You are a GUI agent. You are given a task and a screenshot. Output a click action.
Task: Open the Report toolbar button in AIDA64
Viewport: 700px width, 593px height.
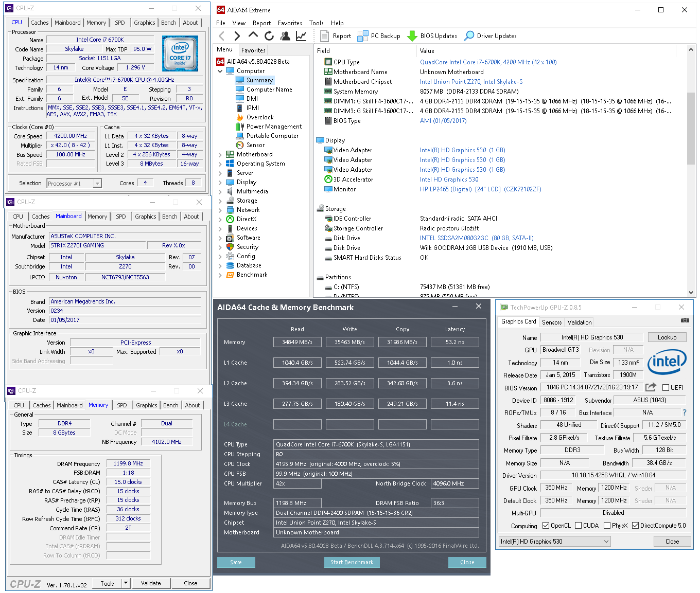point(336,36)
